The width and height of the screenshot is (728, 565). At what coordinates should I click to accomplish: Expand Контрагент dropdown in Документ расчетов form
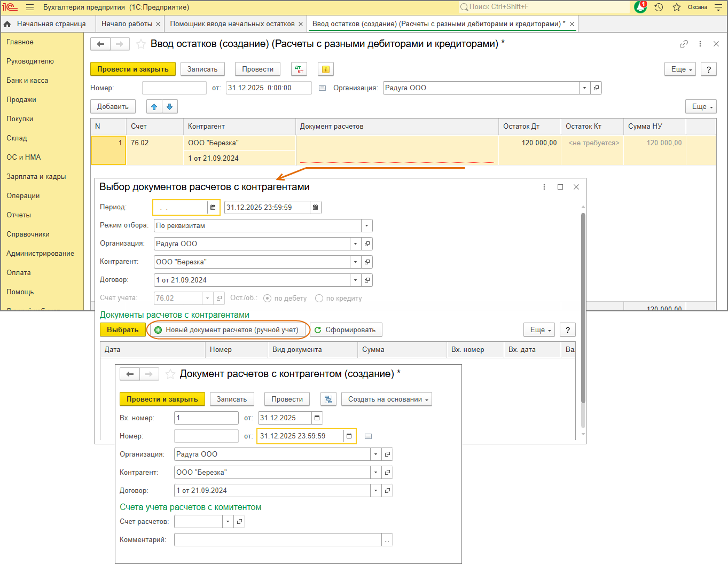(x=376, y=473)
